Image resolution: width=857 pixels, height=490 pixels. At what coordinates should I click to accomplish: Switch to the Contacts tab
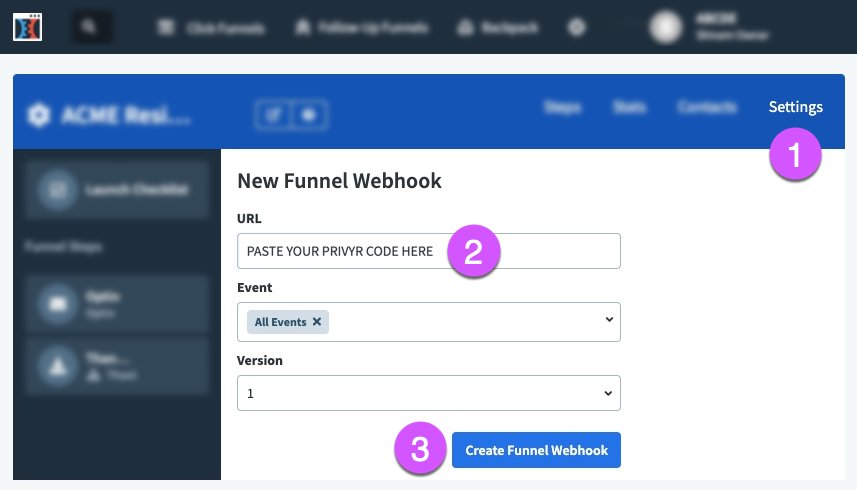706,107
